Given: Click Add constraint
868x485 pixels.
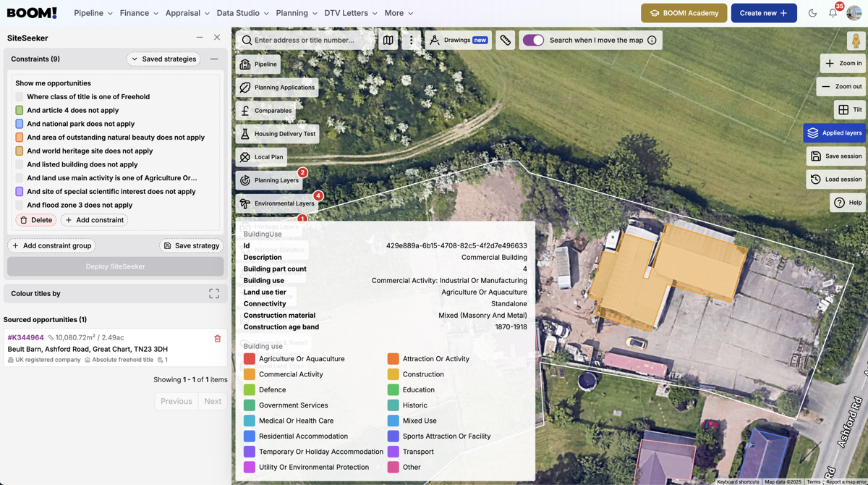Looking at the screenshot, I should coord(95,220).
